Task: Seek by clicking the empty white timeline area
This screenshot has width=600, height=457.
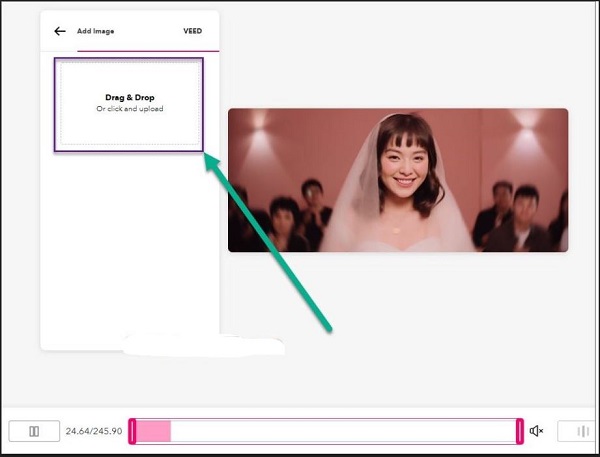Action: click(340, 431)
